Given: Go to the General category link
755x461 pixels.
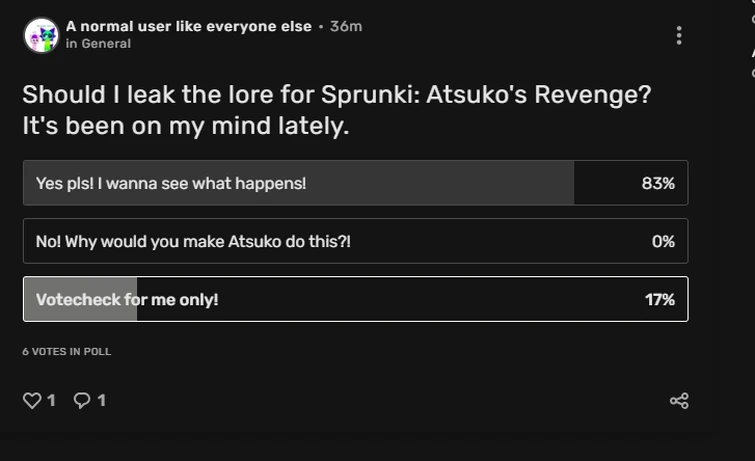Looking at the screenshot, I should coord(108,44).
